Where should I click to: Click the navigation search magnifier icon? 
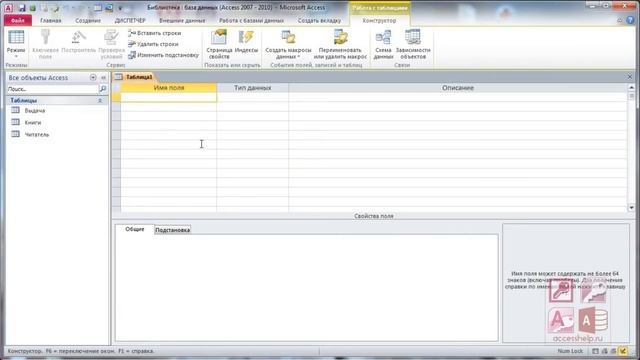coord(103,89)
